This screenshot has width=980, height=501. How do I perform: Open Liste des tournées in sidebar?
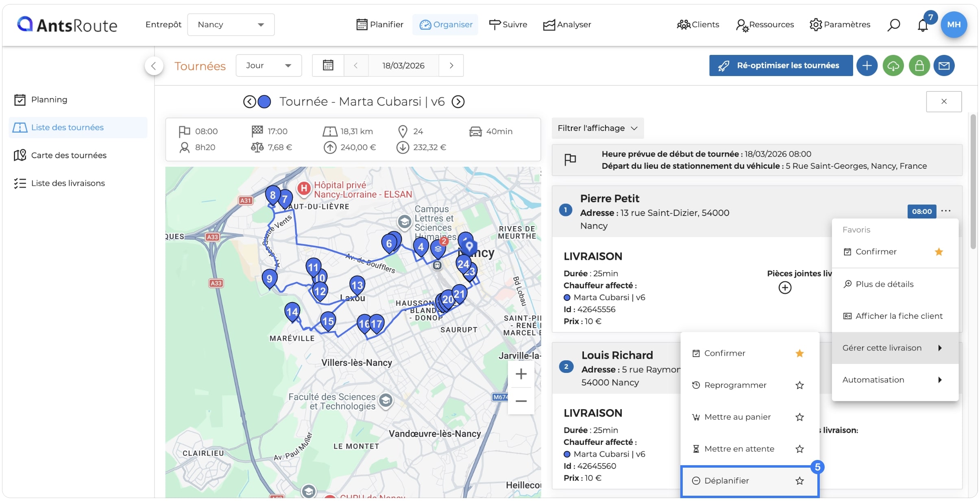click(78, 128)
